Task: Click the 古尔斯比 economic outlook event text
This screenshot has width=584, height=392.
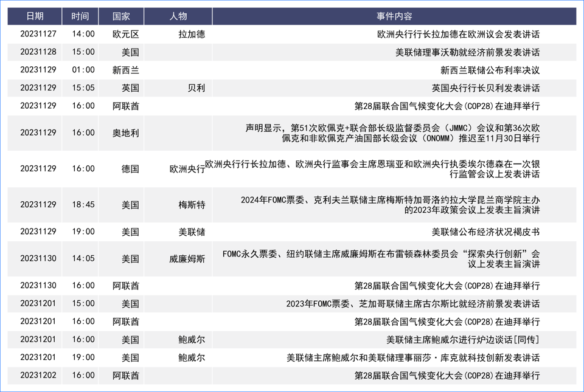Action: pos(413,303)
